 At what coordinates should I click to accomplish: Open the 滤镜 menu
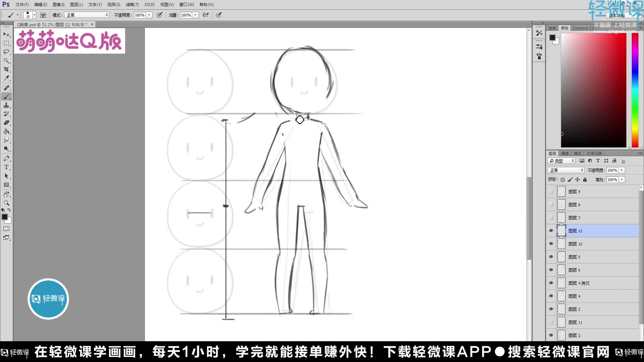[x=132, y=4]
